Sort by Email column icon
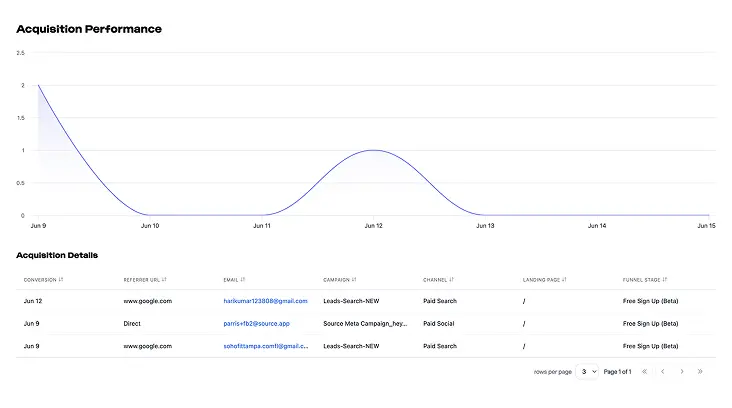Viewport: 732px width, 408px height. 243,280
